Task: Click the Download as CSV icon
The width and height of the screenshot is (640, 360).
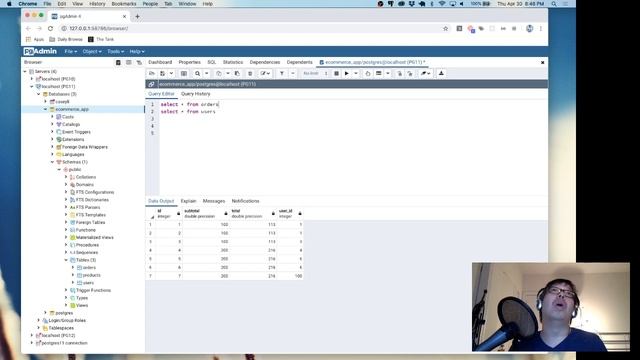Action: (441, 73)
